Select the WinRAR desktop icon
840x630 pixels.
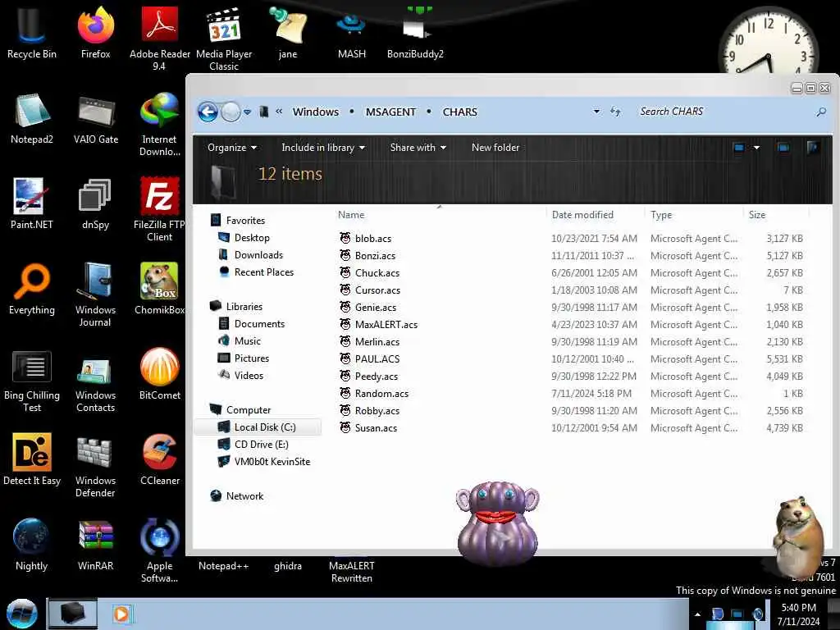pyautogui.click(x=95, y=545)
